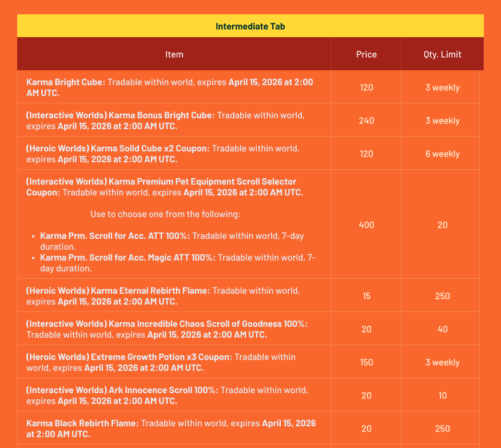The height and width of the screenshot is (448, 501).
Task: Click the Price column header
Action: click(366, 54)
